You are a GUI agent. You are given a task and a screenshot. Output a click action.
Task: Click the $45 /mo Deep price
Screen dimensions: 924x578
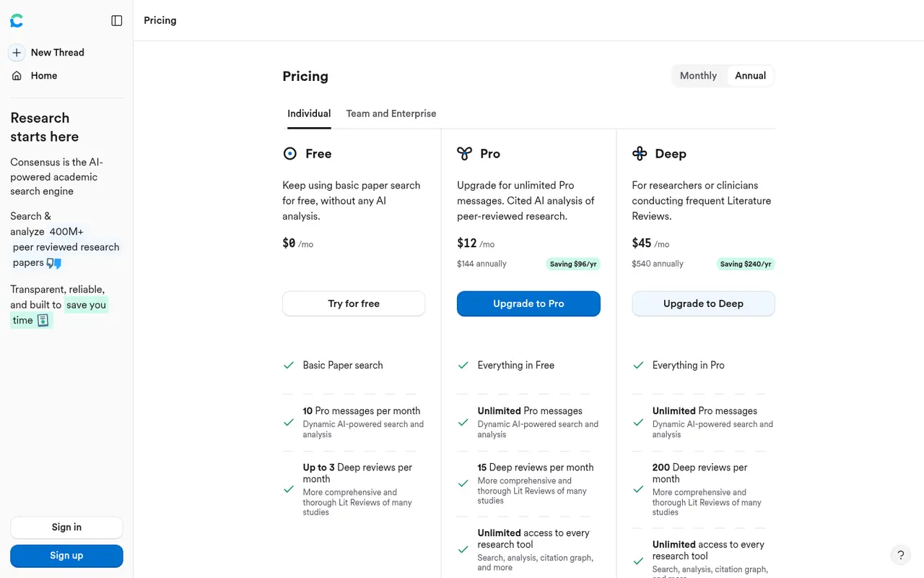click(650, 243)
